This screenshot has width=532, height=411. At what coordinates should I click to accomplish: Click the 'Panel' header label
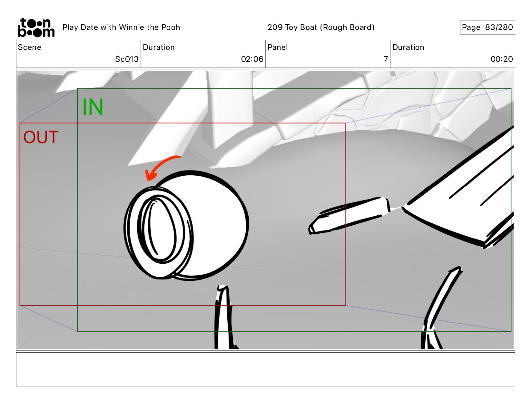[x=278, y=47]
